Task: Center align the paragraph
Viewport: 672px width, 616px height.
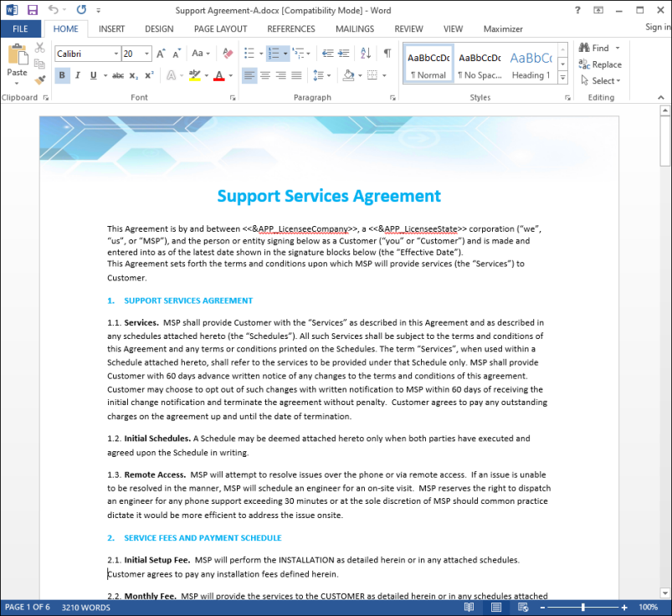Action: point(265,75)
